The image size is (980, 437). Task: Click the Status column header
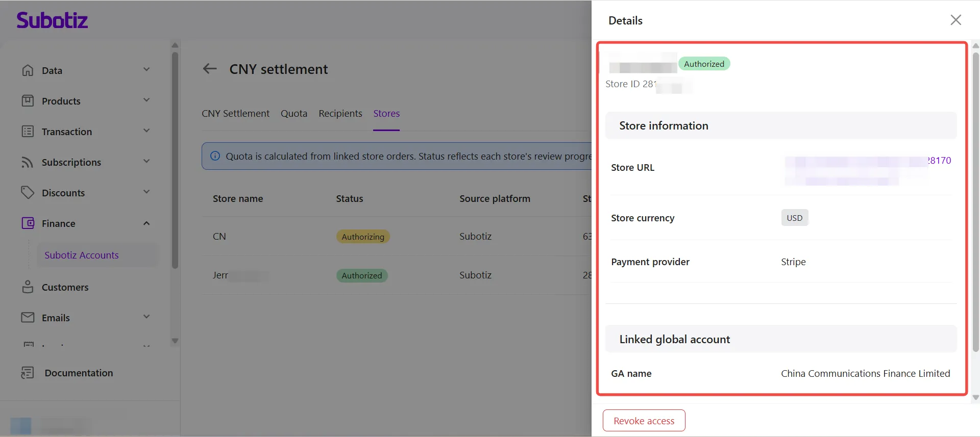point(350,198)
